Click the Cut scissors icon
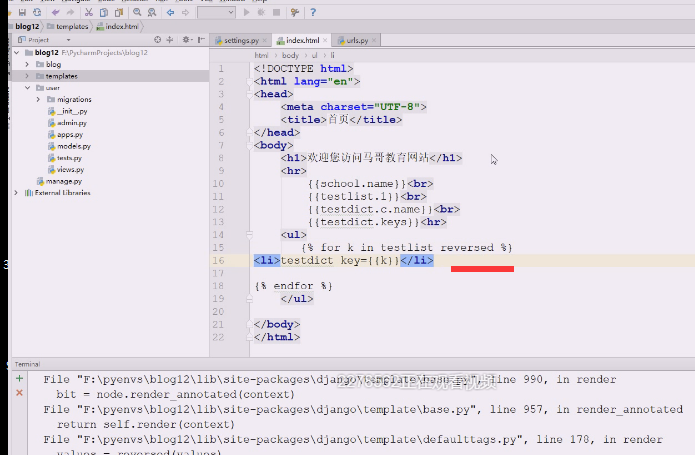The height and width of the screenshot is (455, 695). coord(89,12)
